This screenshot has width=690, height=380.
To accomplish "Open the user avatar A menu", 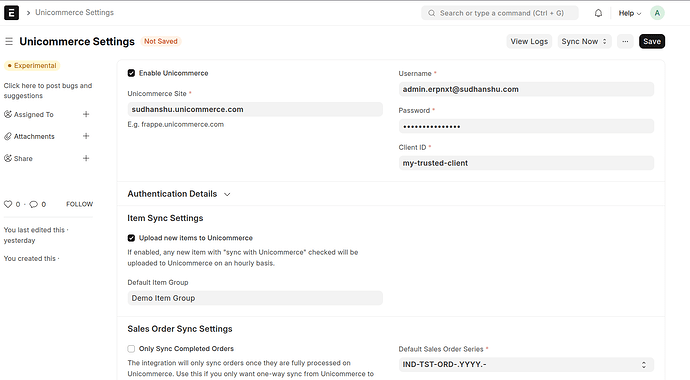I will pyautogui.click(x=657, y=13).
